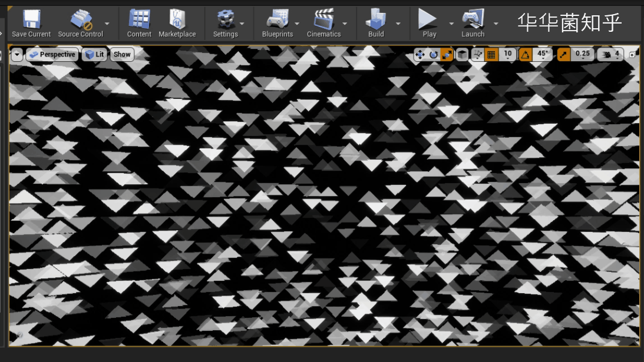This screenshot has height=362, width=644.
Task: Open the Settings toolbar button
Action: click(x=225, y=24)
